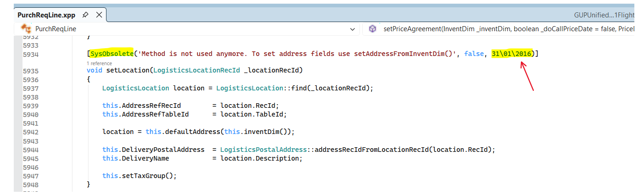This screenshot has height=195, width=644.
Task: Click the defaultAddress method call
Action: [192, 132]
